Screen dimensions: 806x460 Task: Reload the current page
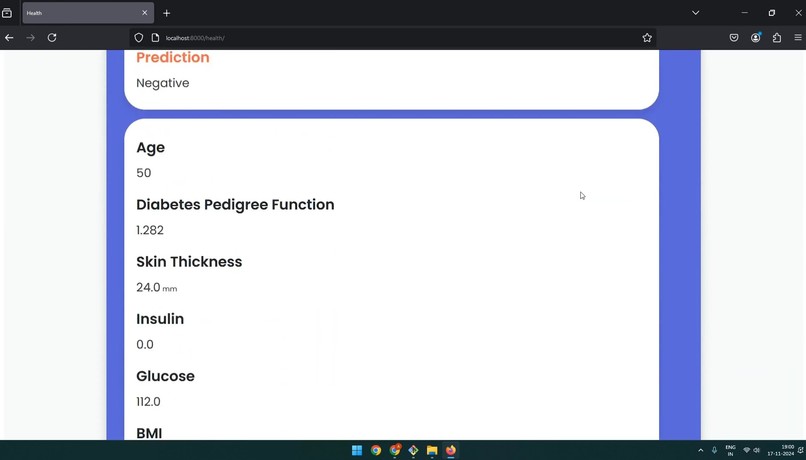(x=52, y=38)
